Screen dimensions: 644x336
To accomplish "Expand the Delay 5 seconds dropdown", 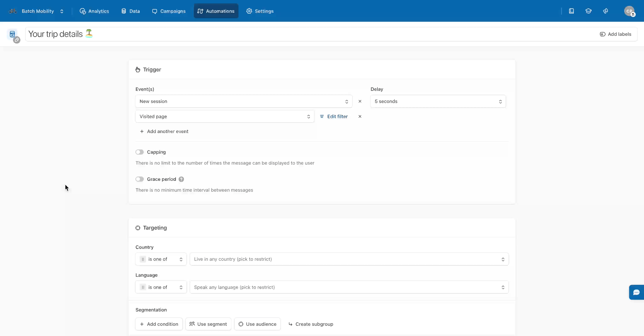I will point(438,101).
